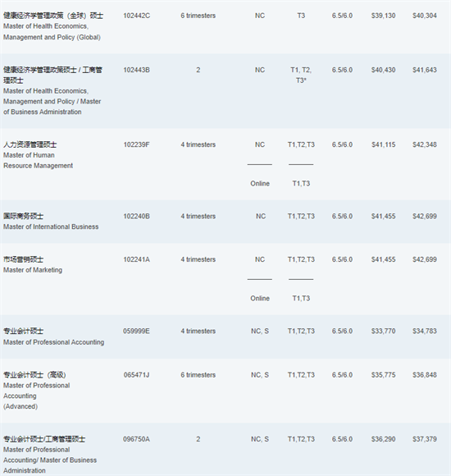Click course code 102240B
This screenshot has height=476, width=451.
136,216
